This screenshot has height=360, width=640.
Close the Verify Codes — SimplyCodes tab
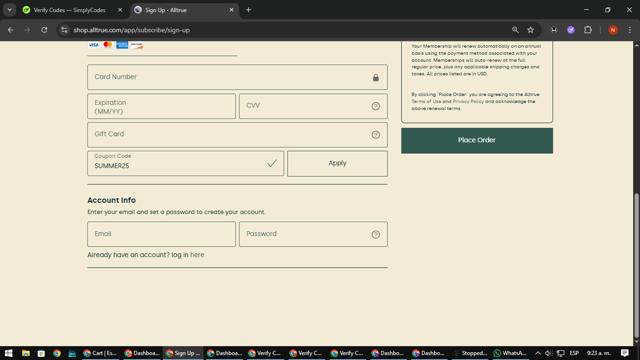tap(120, 10)
